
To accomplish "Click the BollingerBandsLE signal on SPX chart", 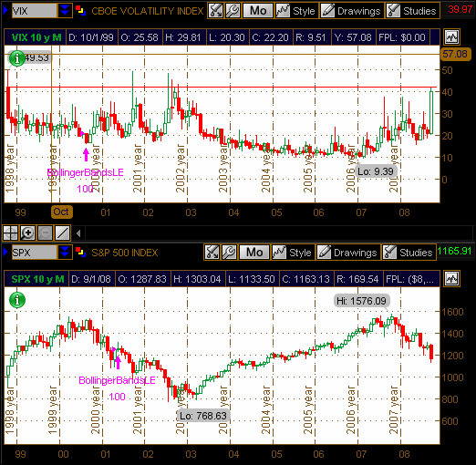I will pos(117,380).
